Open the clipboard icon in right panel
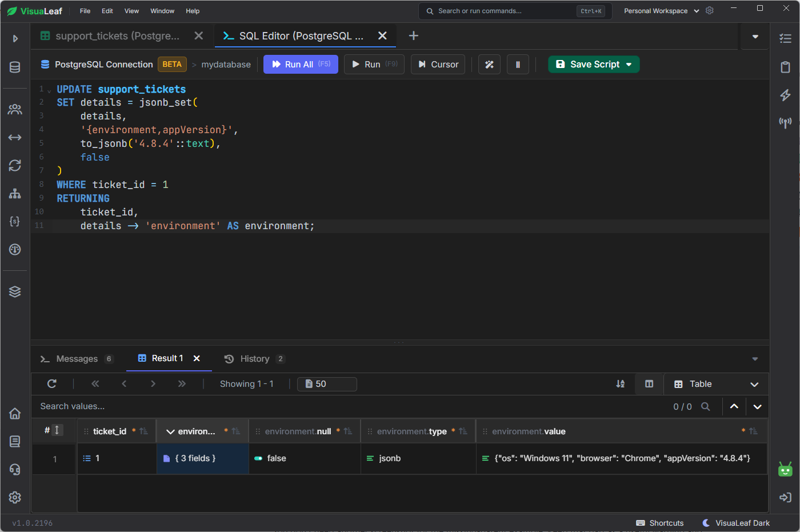This screenshot has width=800, height=532. tap(785, 67)
